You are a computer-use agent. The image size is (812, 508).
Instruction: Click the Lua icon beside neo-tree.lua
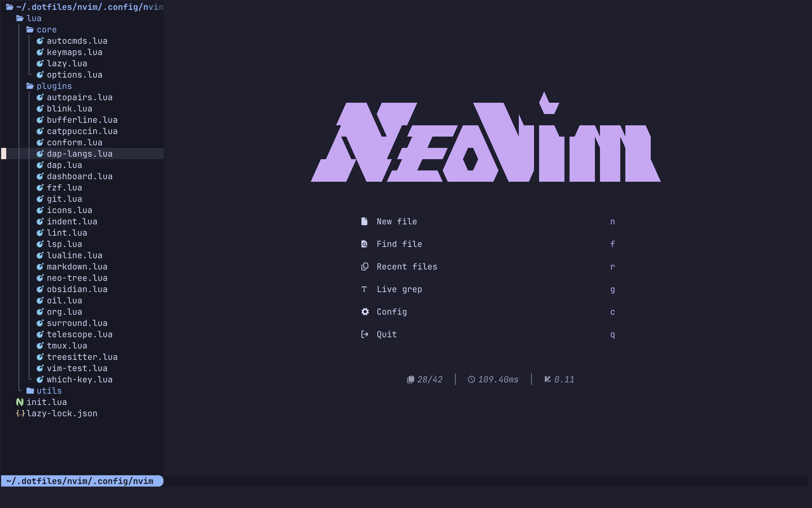tap(40, 278)
